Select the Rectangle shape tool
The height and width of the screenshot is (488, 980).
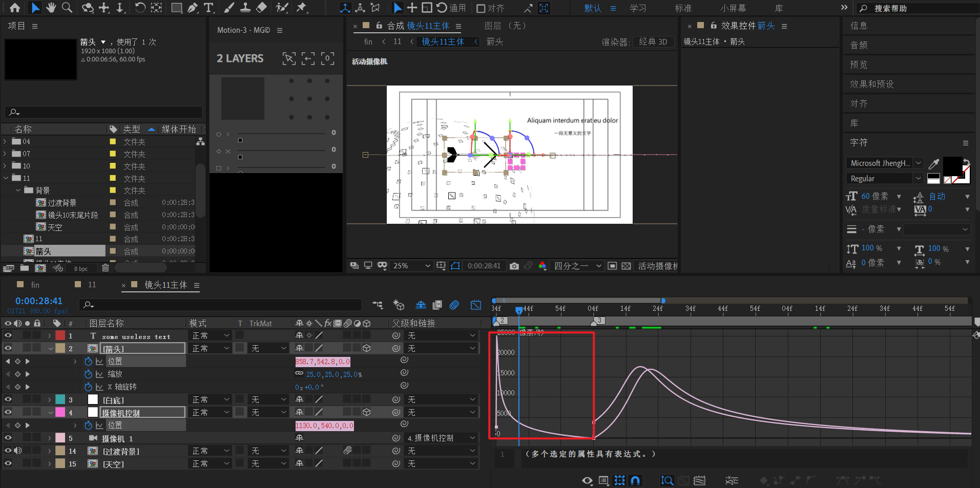coord(177,8)
